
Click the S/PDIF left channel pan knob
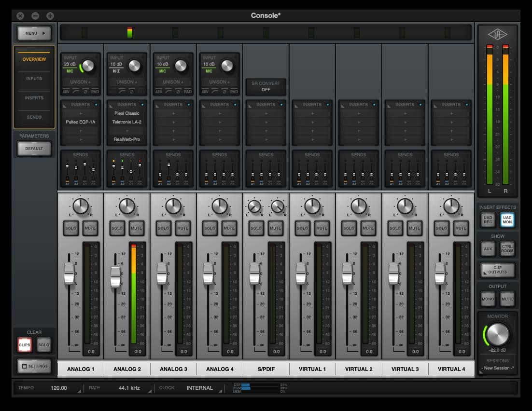click(254, 206)
